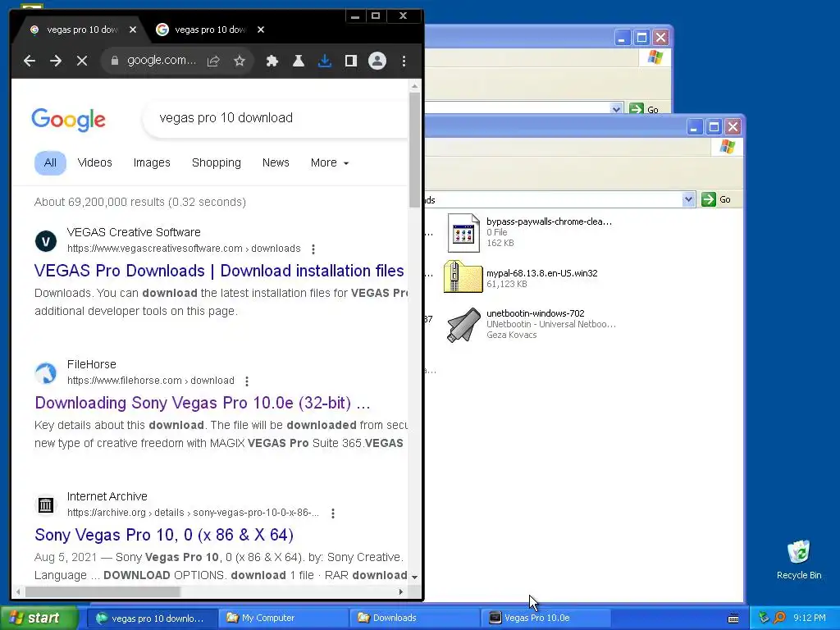Go back with Chrome's back arrow
840x630 pixels.
point(30,61)
